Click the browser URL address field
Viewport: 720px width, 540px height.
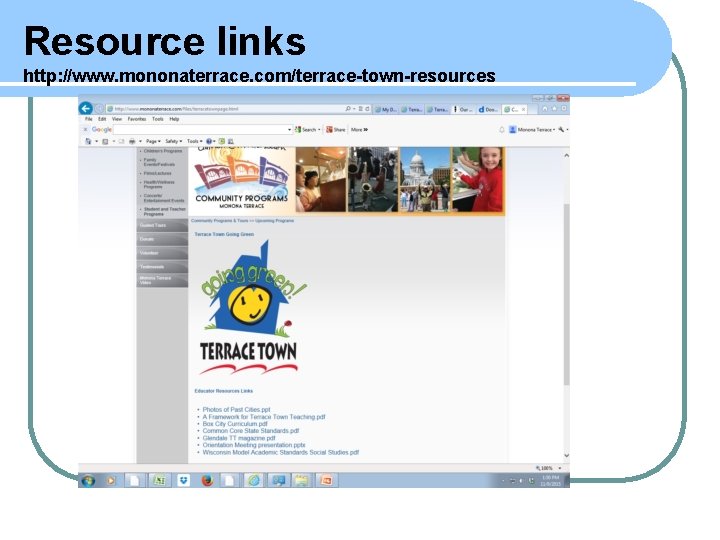click(x=225, y=109)
